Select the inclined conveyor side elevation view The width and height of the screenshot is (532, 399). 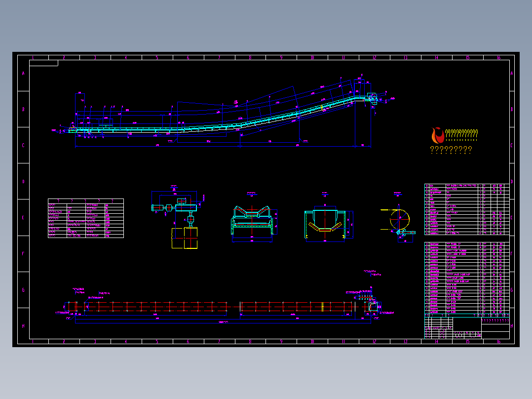coord(224,111)
